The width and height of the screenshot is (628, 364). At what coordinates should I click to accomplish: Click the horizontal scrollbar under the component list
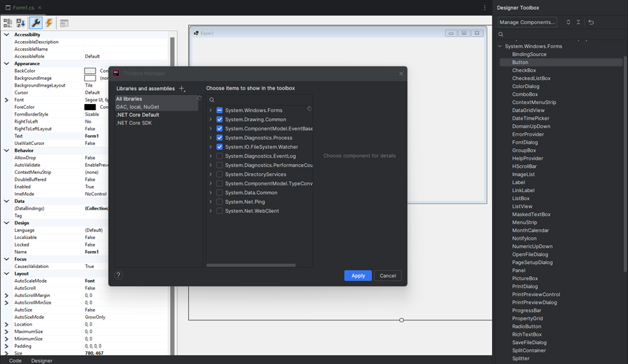point(251,265)
